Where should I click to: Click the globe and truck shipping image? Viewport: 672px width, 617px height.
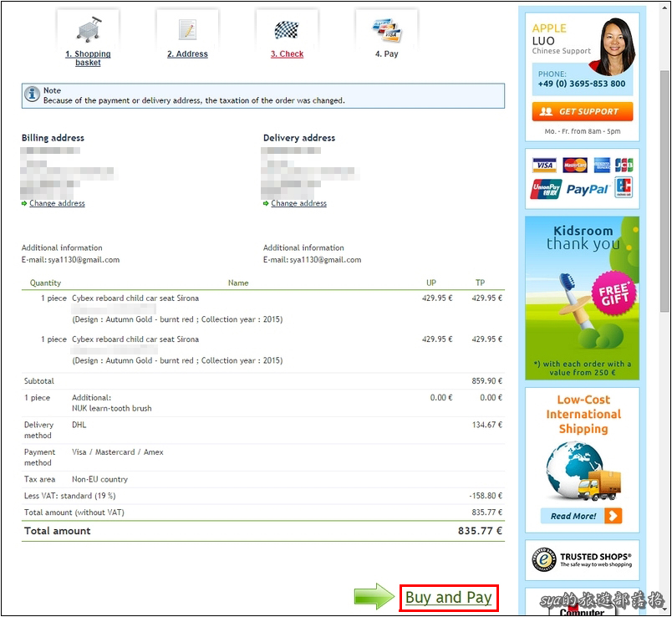click(x=583, y=472)
